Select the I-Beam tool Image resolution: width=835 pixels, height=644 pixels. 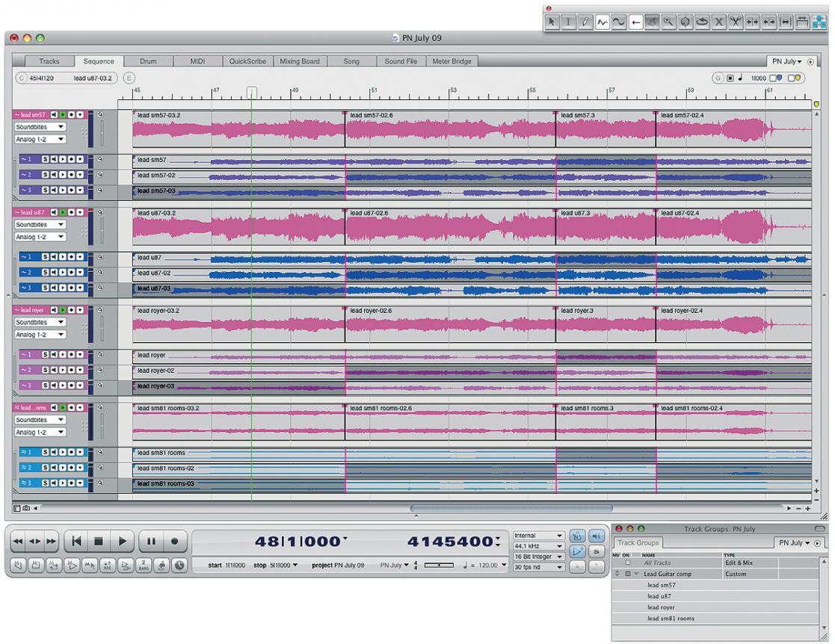[x=568, y=22]
